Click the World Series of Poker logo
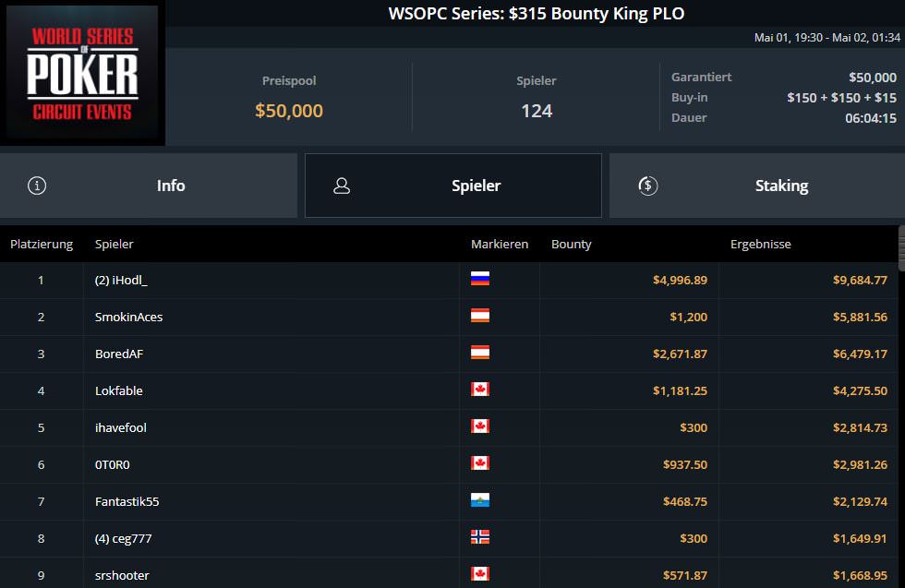The width and height of the screenshot is (905, 588). coord(83,74)
